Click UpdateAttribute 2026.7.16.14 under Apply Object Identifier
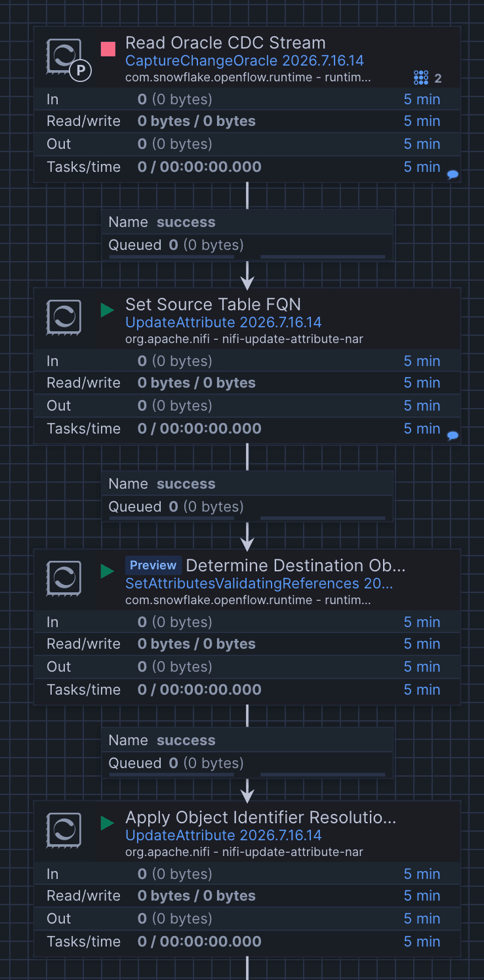The image size is (484, 980). point(224,836)
